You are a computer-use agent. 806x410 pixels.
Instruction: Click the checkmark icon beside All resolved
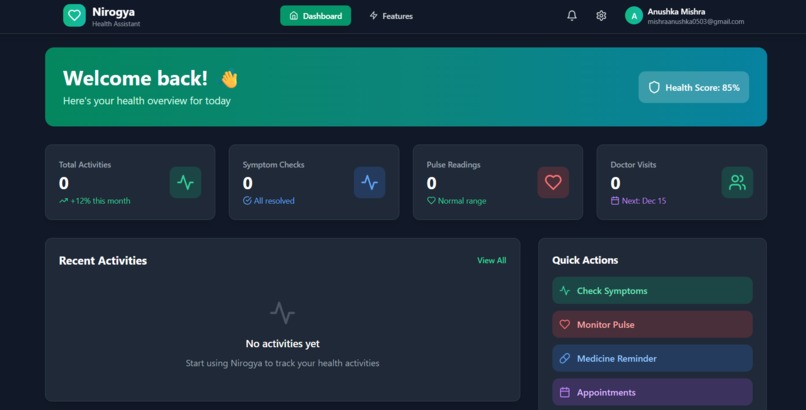click(x=247, y=201)
